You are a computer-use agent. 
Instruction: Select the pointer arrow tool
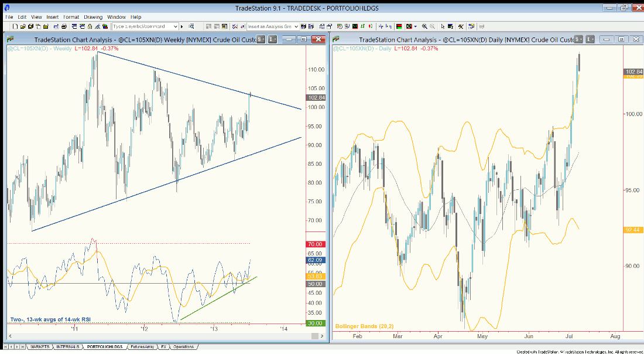[443, 26]
